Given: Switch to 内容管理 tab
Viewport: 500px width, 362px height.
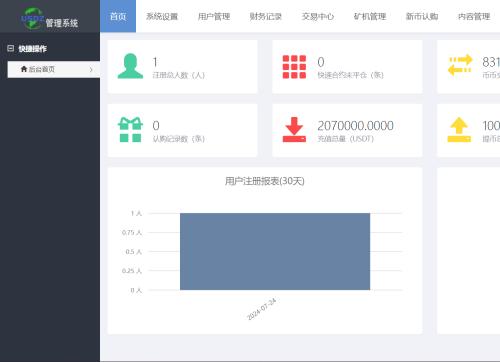Looking at the screenshot, I should coord(474,16).
